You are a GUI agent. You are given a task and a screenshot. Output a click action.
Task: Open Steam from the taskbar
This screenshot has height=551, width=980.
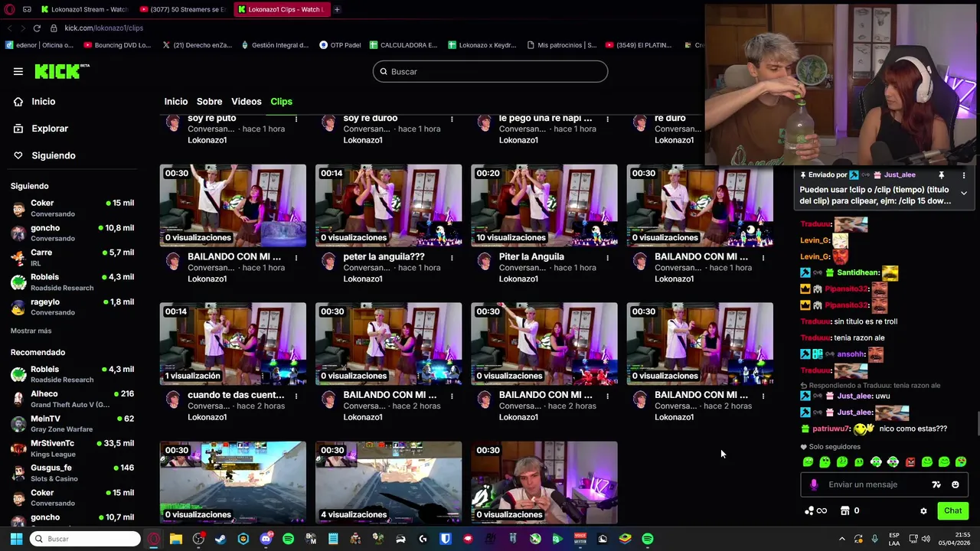click(x=220, y=539)
